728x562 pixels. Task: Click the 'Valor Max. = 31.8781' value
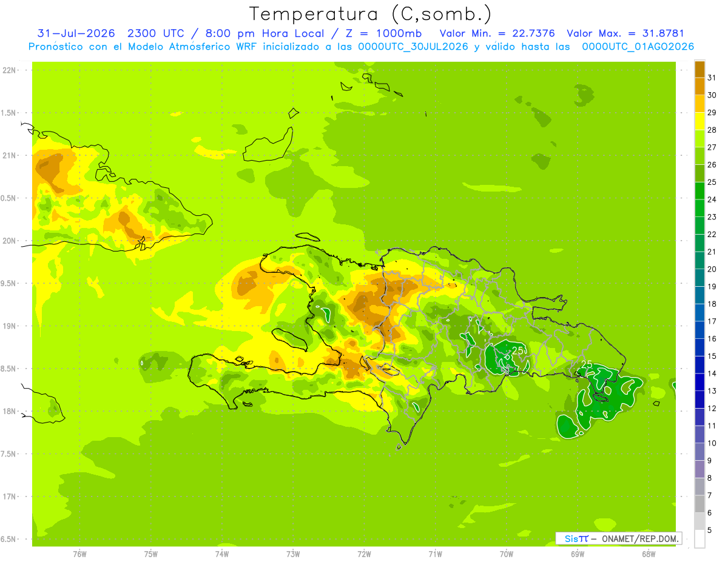[625, 33]
